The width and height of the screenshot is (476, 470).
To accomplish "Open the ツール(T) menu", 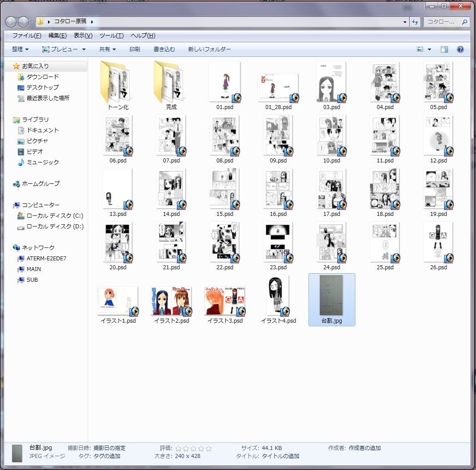I will 111,36.
